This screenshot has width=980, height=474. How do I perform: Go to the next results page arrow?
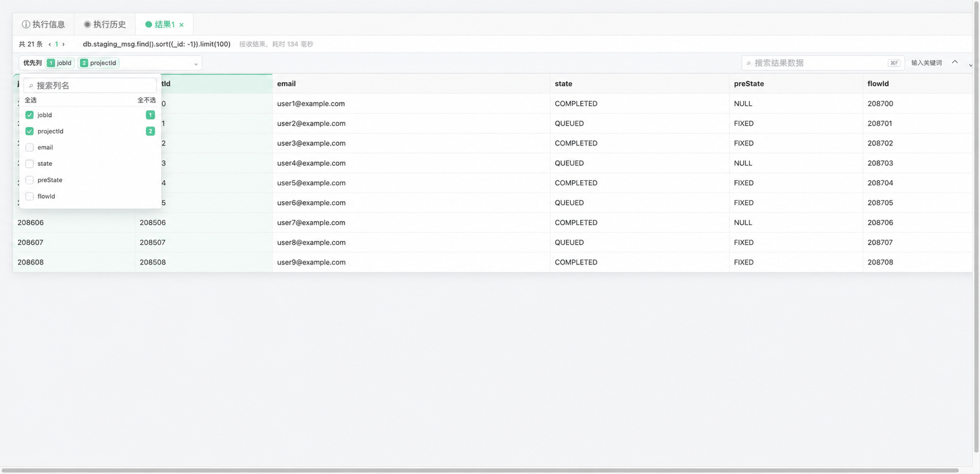pos(63,45)
